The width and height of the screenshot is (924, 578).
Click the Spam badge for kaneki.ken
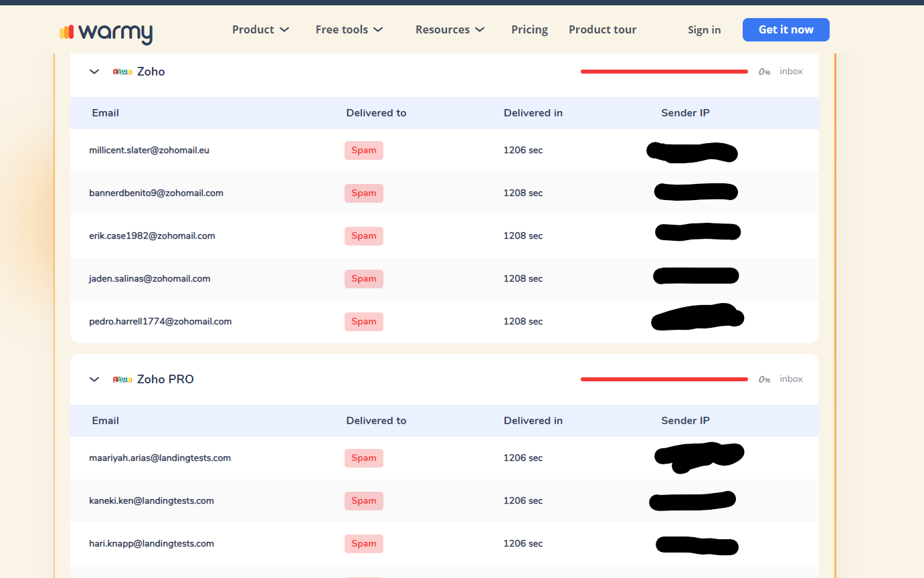click(x=364, y=501)
